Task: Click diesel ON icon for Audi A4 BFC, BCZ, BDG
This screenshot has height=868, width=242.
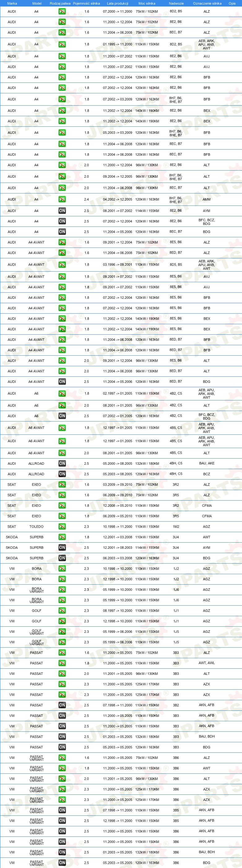Action: tap(62, 221)
